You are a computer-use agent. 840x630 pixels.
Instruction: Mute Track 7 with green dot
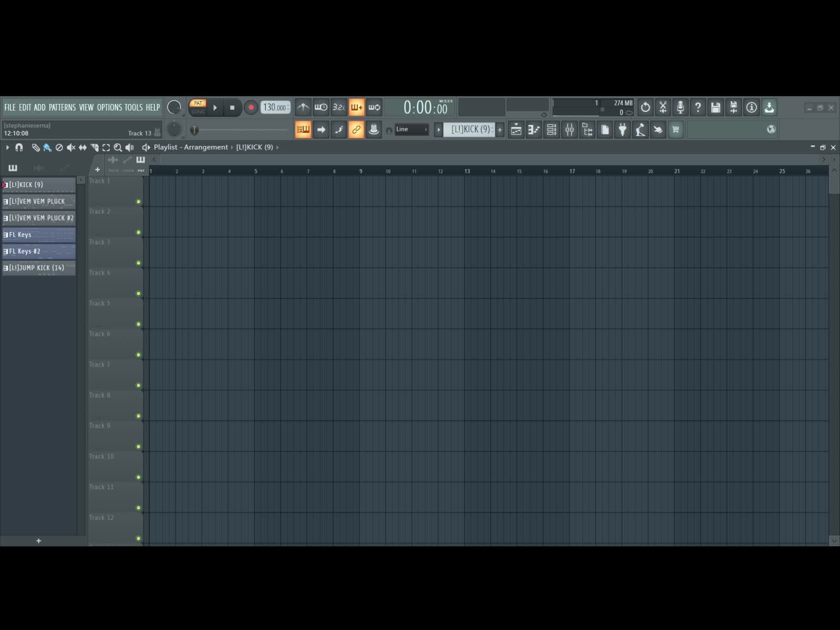click(x=139, y=385)
